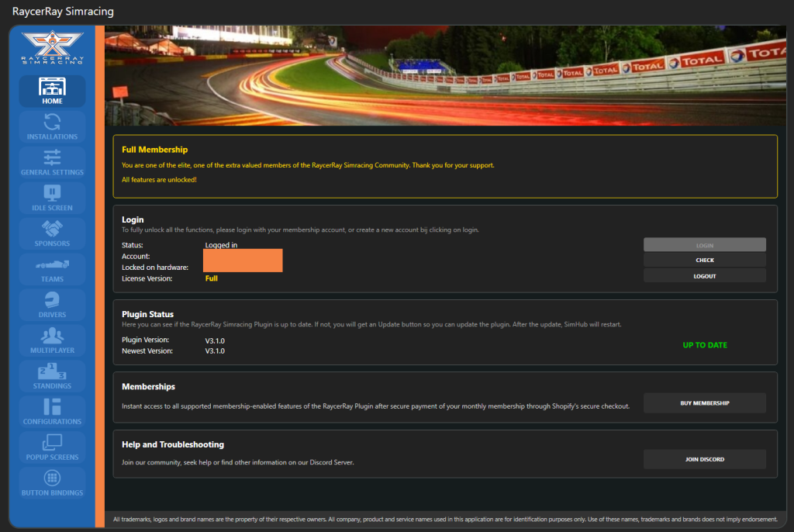Open Popup Screens icon

[52, 443]
